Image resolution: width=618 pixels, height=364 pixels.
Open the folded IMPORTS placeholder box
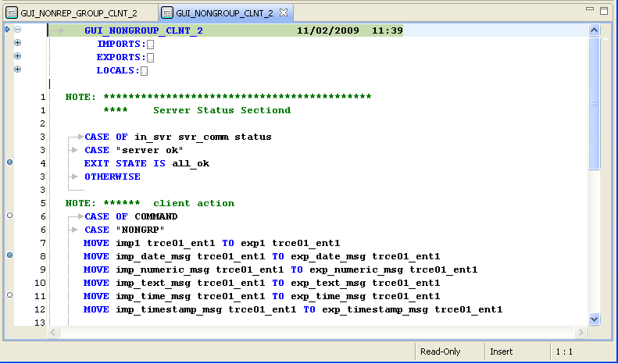[151, 45]
